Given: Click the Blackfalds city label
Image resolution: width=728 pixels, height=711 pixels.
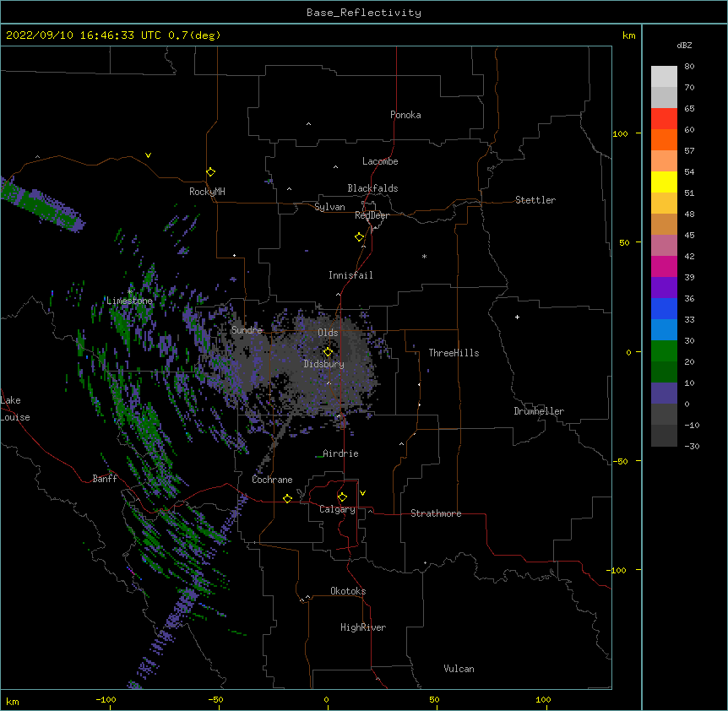Looking at the screenshot, I should (372, 188).
